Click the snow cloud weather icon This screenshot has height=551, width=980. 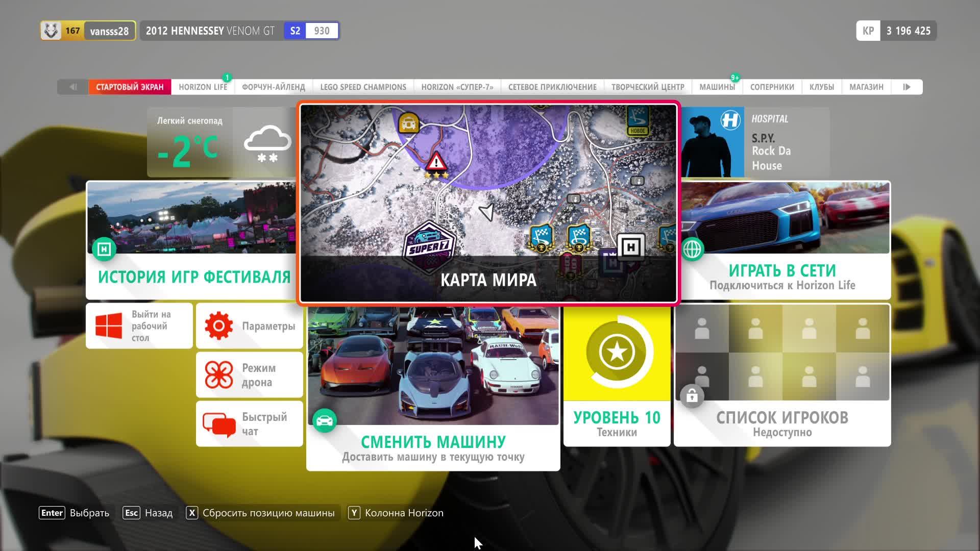coord(267,144)
